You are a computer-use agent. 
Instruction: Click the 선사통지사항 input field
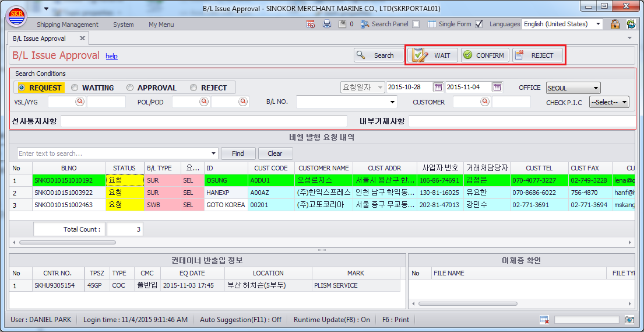coord(204,121)
